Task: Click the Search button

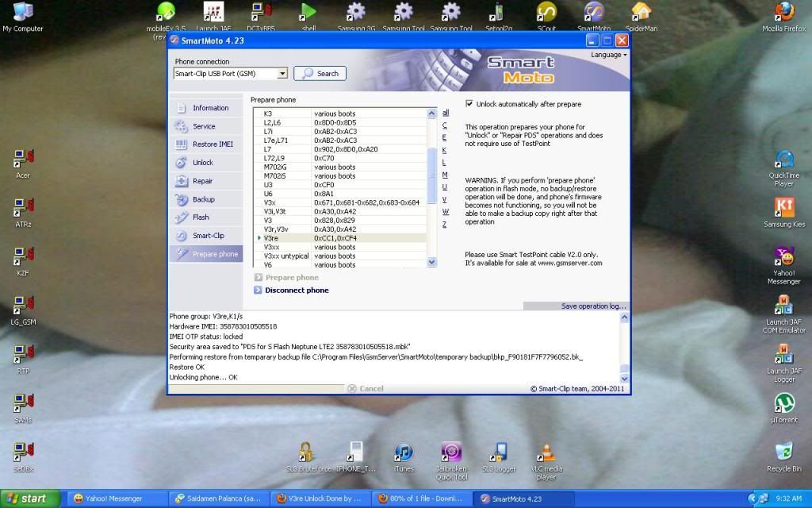Action: [x=320, y=74]
